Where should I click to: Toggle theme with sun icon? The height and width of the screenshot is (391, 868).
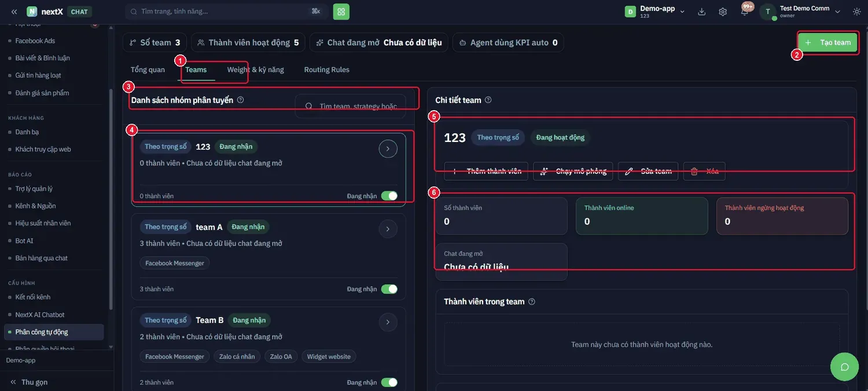point(857,12)
